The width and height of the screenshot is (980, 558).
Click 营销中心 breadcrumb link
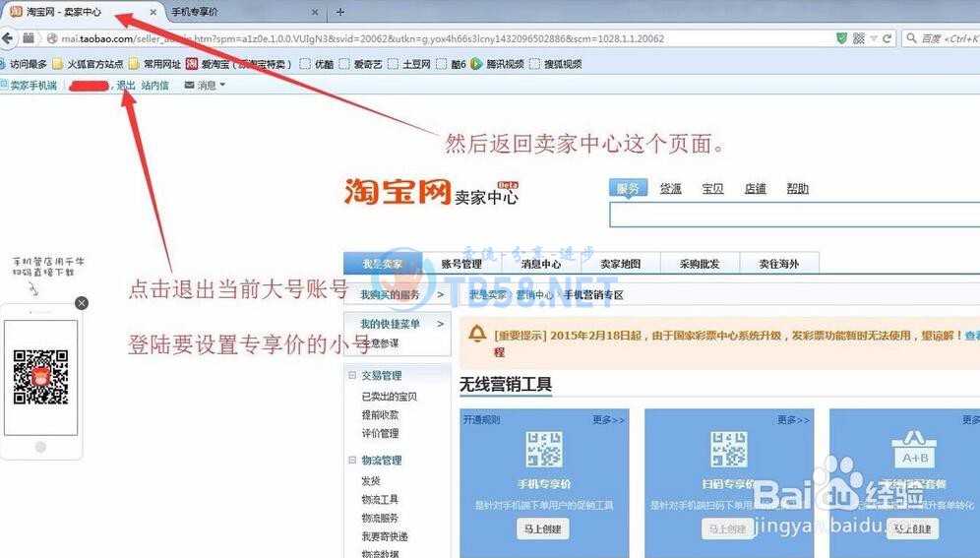534,294
